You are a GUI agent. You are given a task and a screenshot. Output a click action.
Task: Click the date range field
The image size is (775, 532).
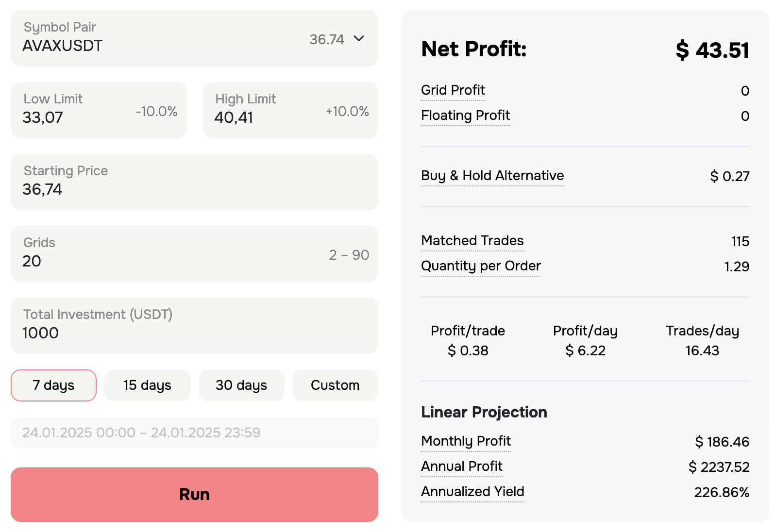[194, 432]
